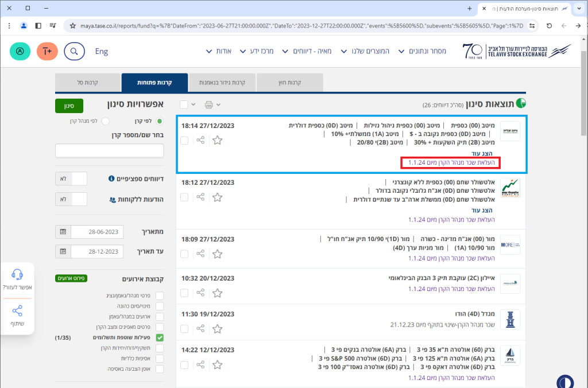Click the printer icon above results
This screenshot has height=388, width=588.
pos(209,104)
